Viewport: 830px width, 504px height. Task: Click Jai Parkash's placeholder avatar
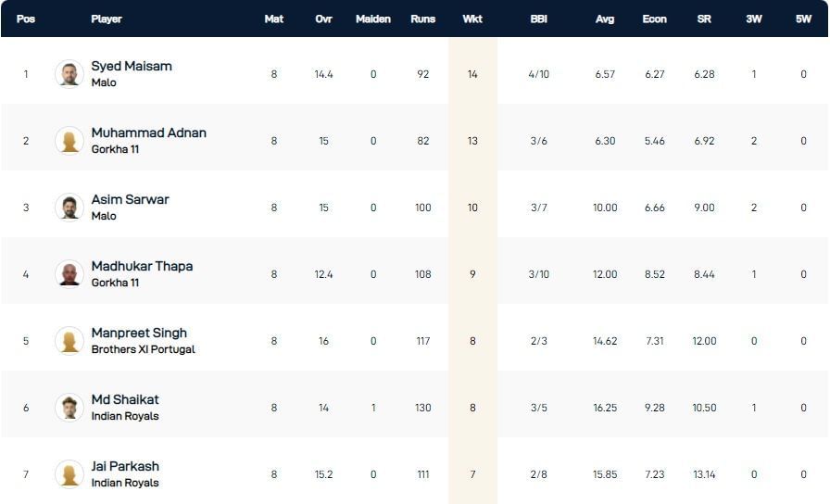[69, 474]
